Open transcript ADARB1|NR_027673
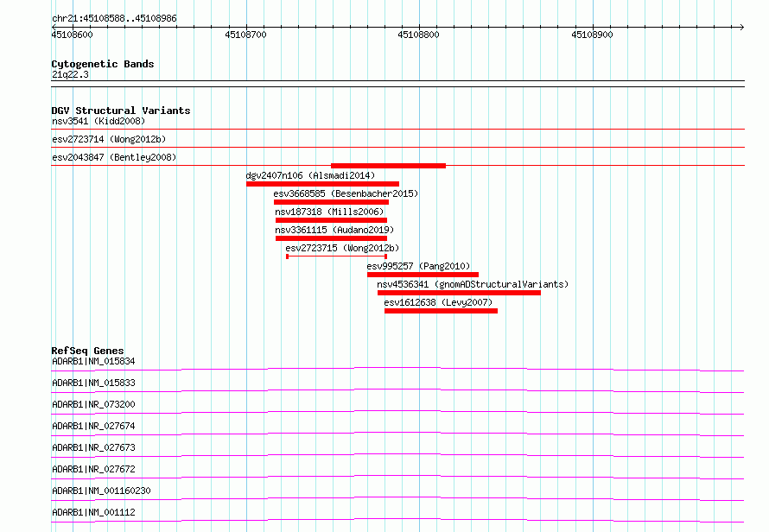Screen dimensions: 769x532 click(x=93, y=447)
